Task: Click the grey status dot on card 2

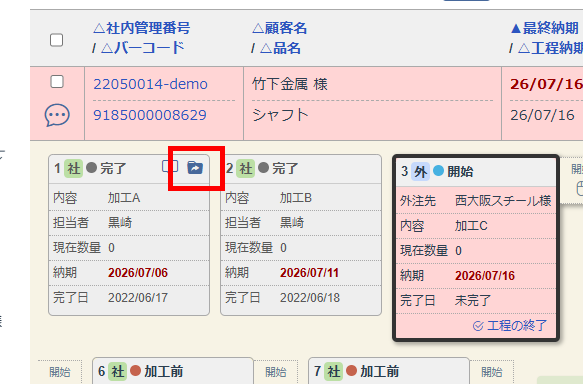Action: point(263,168)
